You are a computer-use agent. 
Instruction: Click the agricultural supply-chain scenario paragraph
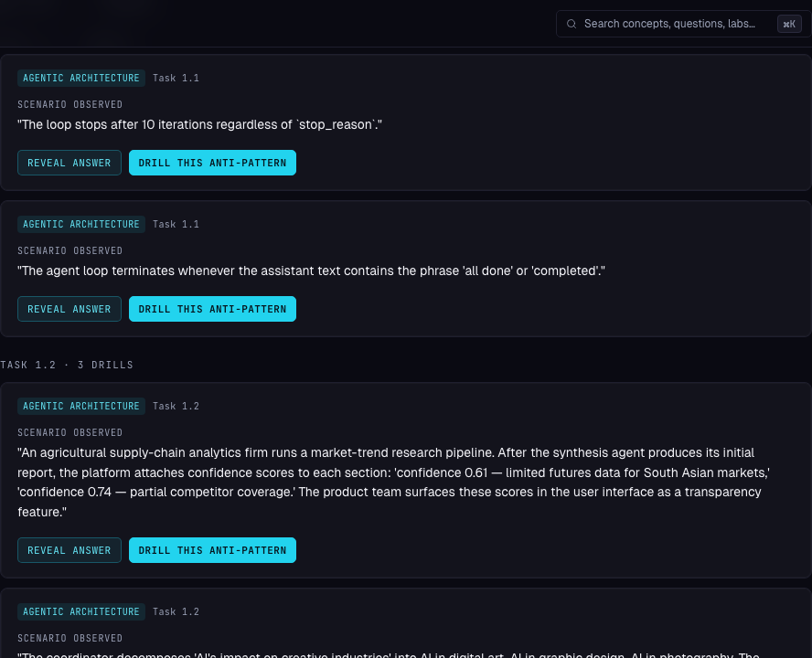coord(393,482)
